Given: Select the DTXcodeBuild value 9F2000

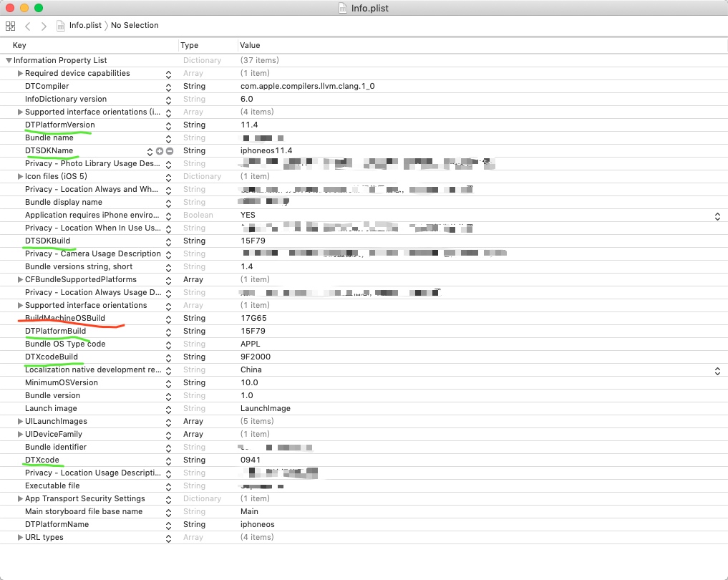Looking at the screenshot, I should [256, 357].
